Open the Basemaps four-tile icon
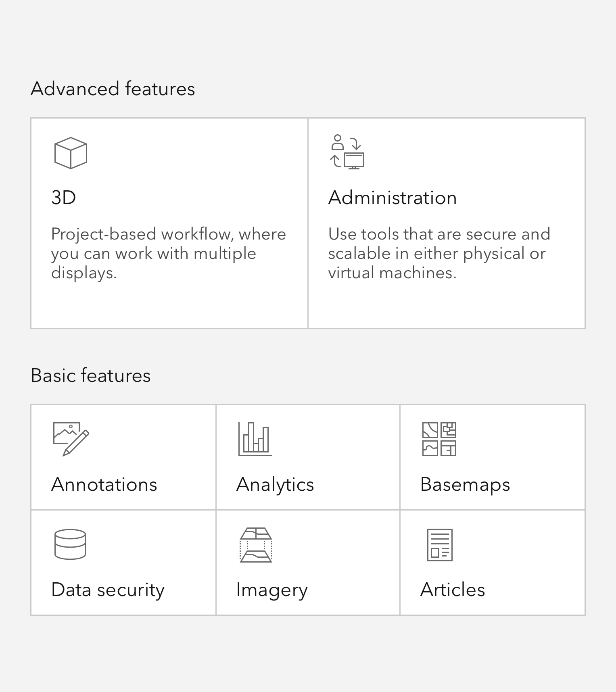 (439, 439)
